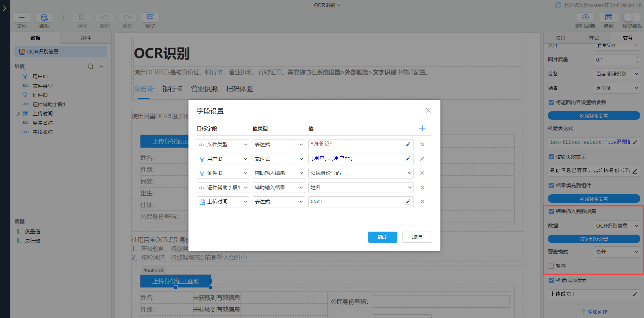Click the 定时刷新 timed refresh icon
The width and height of the screenshot is (644, 318).
pos(585,17)
